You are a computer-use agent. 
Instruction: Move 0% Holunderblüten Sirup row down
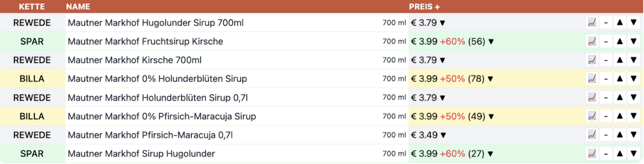tap(634, 79)
